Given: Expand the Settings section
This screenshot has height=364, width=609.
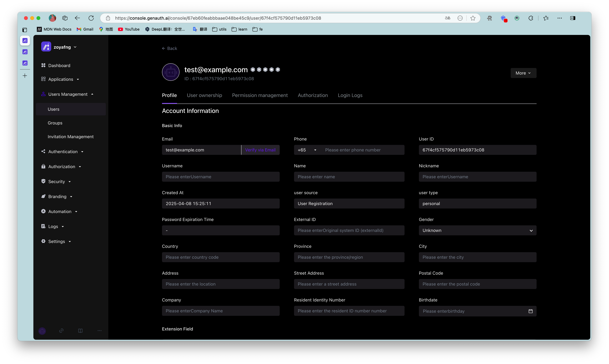Looking at the screenshot, I should (x=56, y=241).
